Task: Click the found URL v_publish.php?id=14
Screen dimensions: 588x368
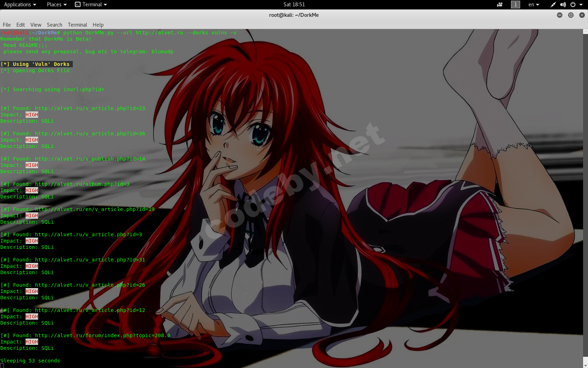Action: pos(90,159)
